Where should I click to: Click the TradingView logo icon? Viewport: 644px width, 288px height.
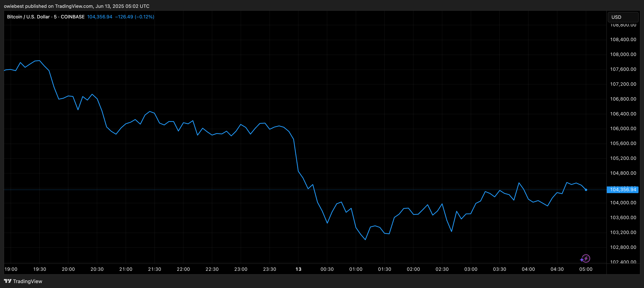8,281
